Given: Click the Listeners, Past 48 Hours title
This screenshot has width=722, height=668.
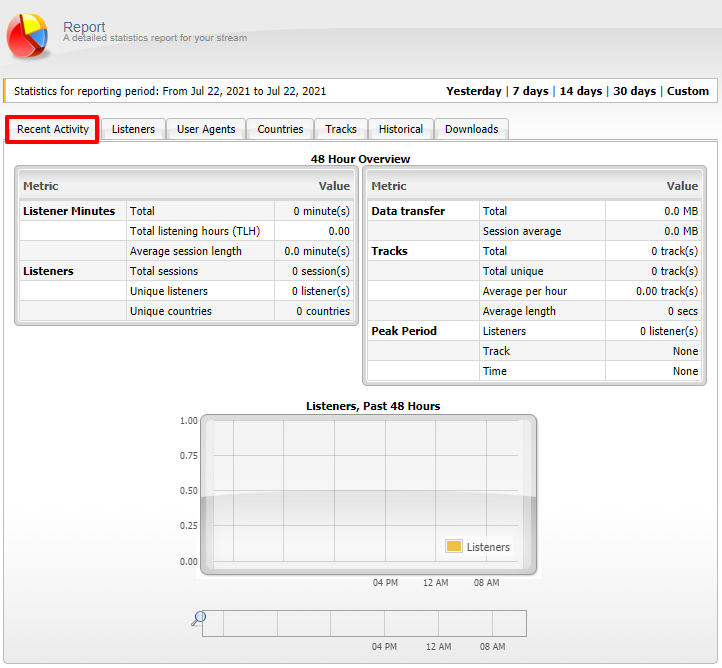Looking at the screenshot, I should (373, 406).
